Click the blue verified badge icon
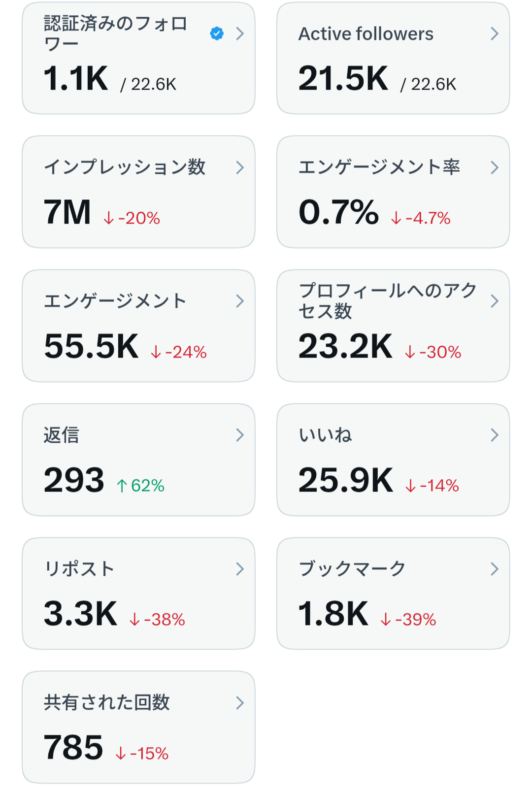 pos(217,33)
